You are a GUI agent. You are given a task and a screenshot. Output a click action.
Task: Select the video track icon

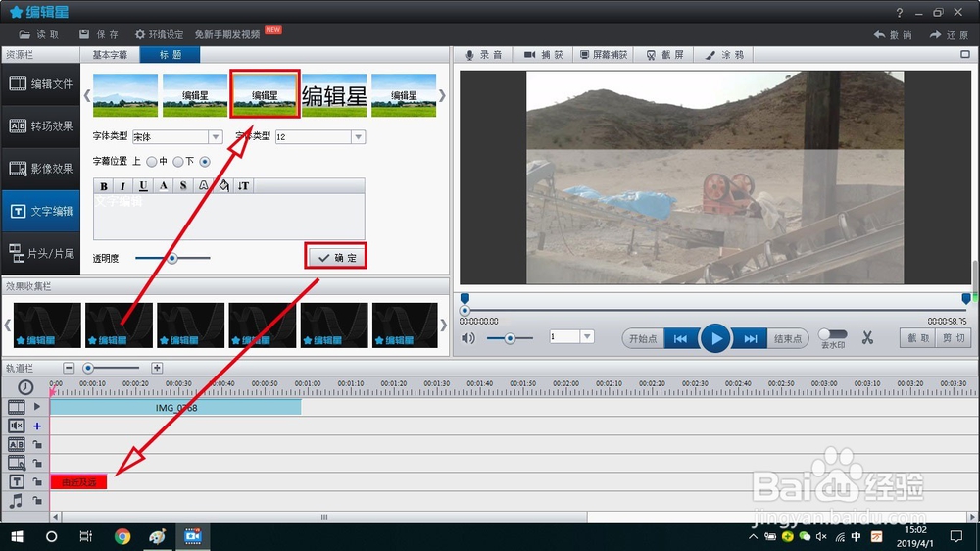click(17, 407)
